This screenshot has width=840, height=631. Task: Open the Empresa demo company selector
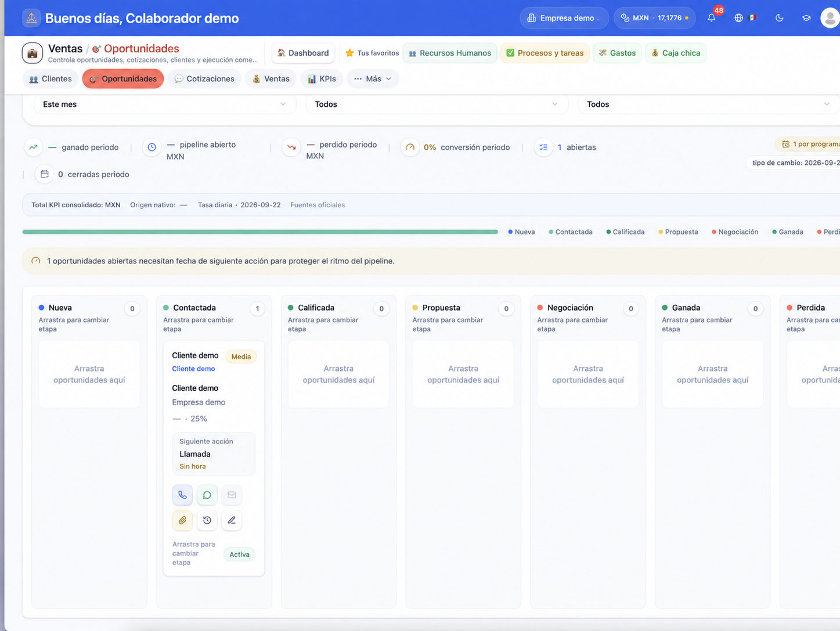pyautogui.click(x=564, y=18)
